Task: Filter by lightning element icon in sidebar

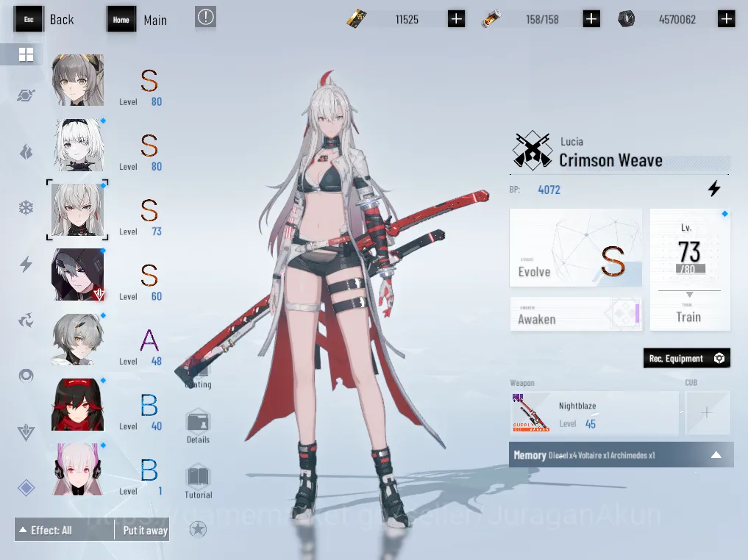Action: tap(26, 264)
